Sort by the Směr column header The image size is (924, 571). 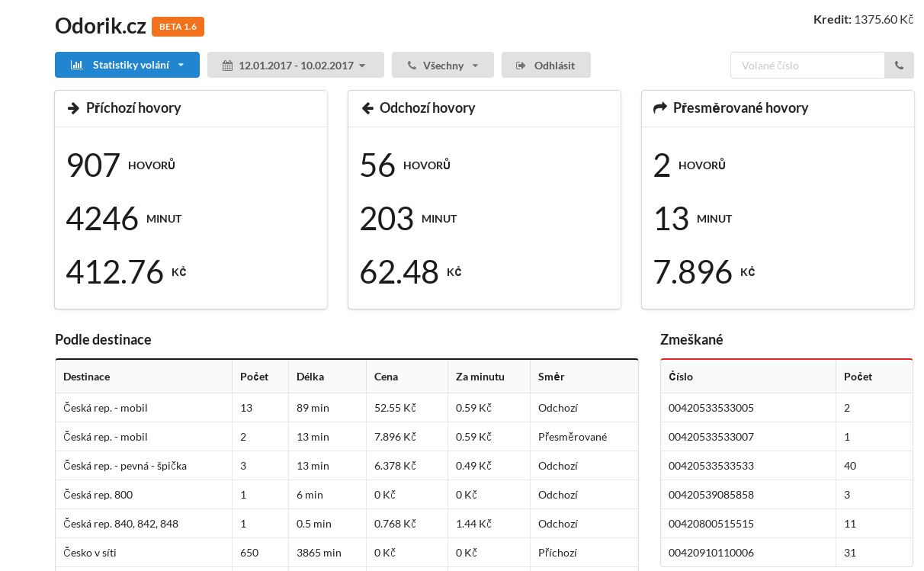click(x=584, y=377)
